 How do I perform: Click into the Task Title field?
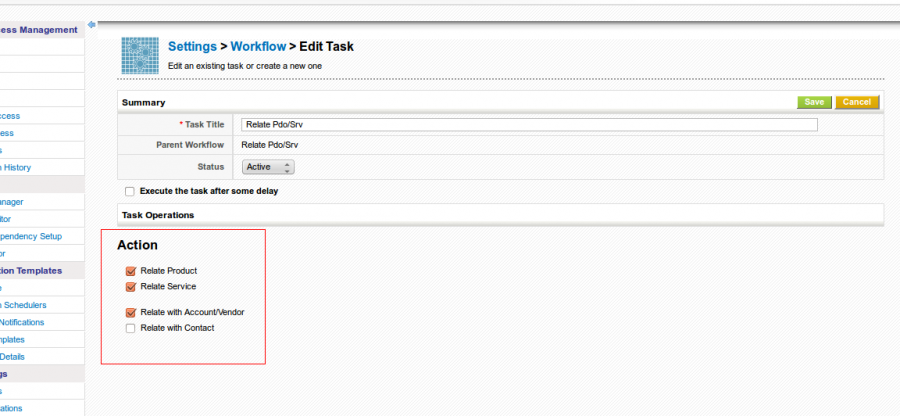click(529, 125)
